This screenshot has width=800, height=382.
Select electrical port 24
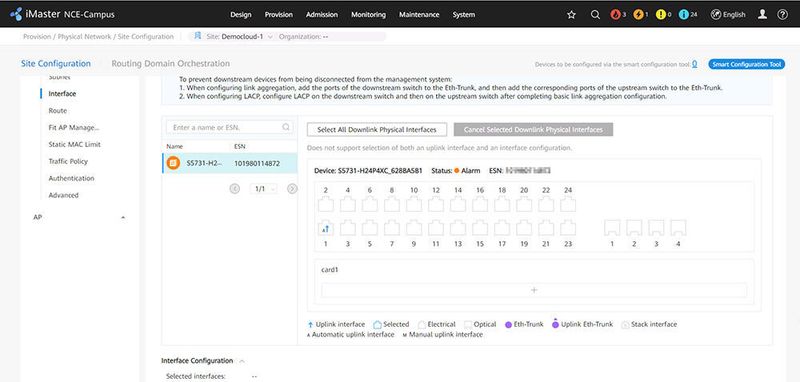coord(568,205)
